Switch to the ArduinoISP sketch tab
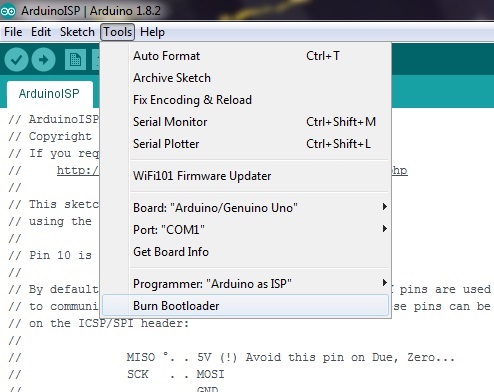494x392 pixels. point(49,94)
